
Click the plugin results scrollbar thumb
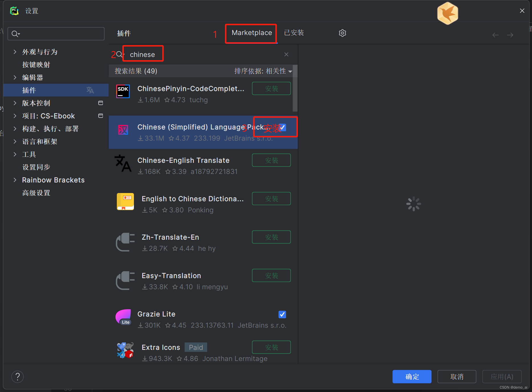(295, 88)
